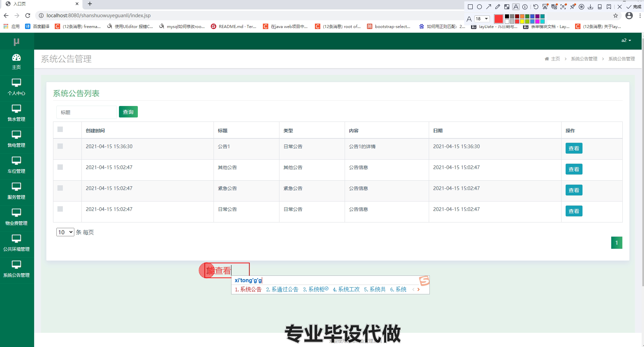Open 售电管理 in the sidebar

pyautogui.click(x=17, y=140)
